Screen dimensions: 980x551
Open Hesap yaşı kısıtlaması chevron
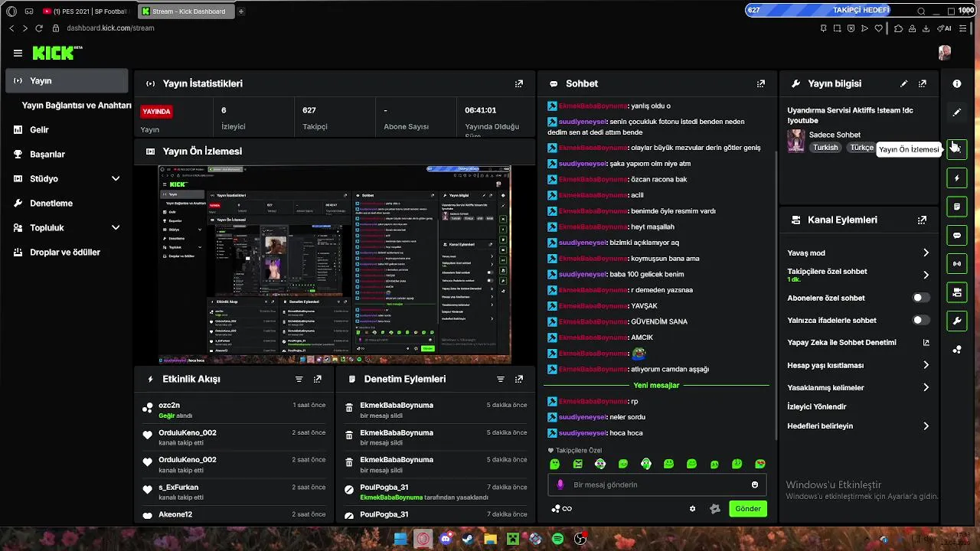click(926, 365)
